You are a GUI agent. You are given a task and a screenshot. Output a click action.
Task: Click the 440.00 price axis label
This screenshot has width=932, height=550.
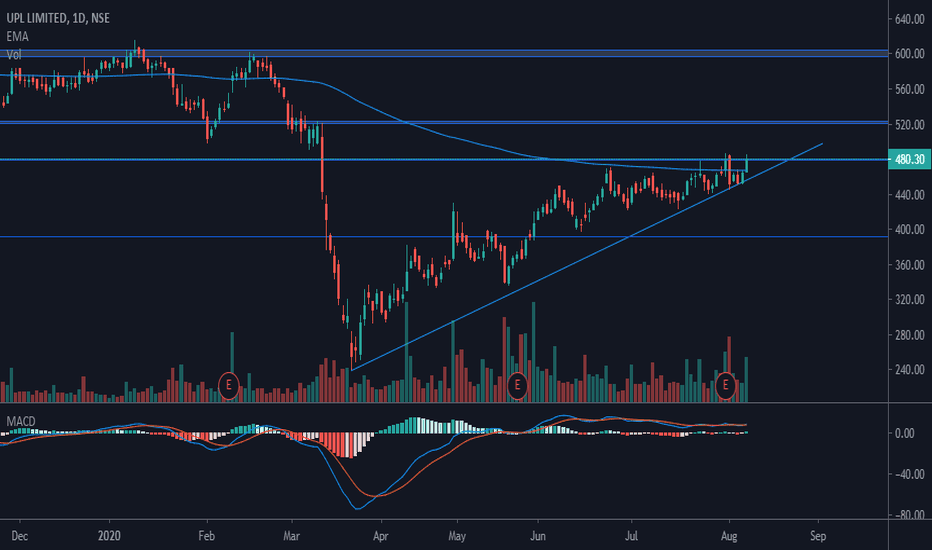tap(909, 194)
